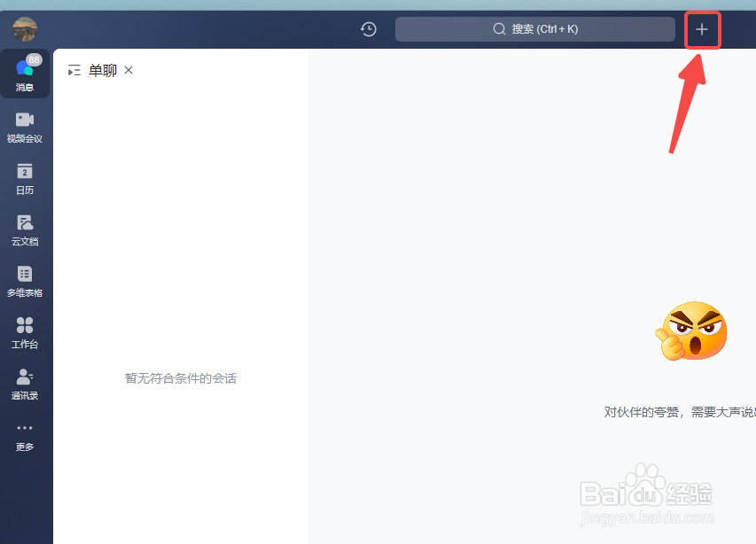Image resolution: width=756 pixels, height=544 pixels.
Task: Click the 88 unread badge
Action: pyautogui.click(x=34, y=59)
